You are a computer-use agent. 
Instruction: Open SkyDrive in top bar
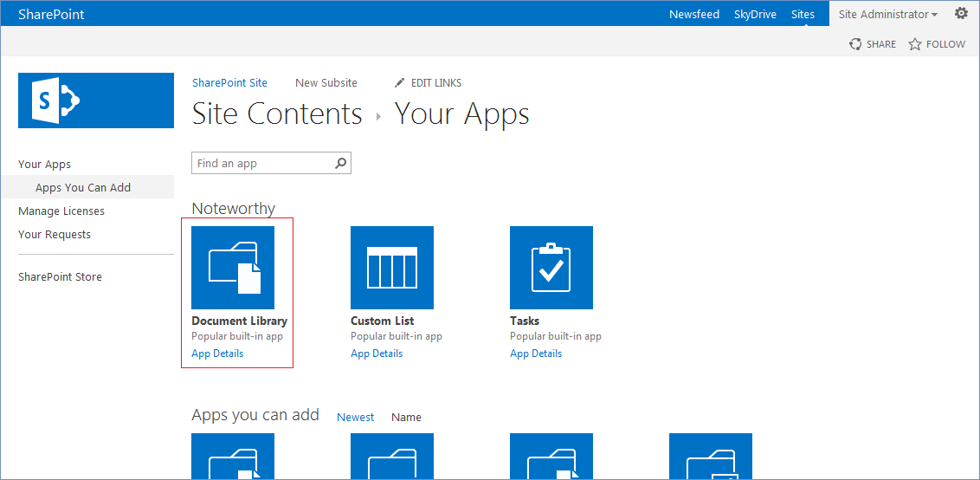755,14
